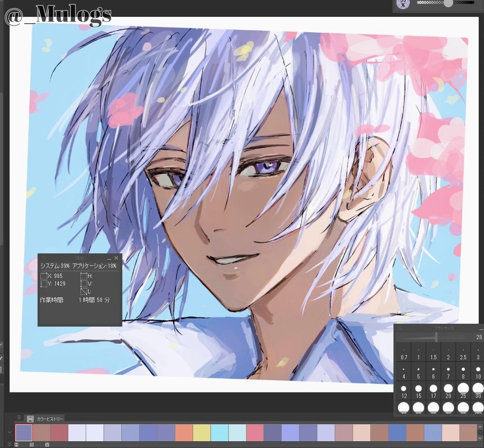The width and height of the screenshot is (484, 448).
Task: Close the info panel with X
Action: [x=117, y=258]
